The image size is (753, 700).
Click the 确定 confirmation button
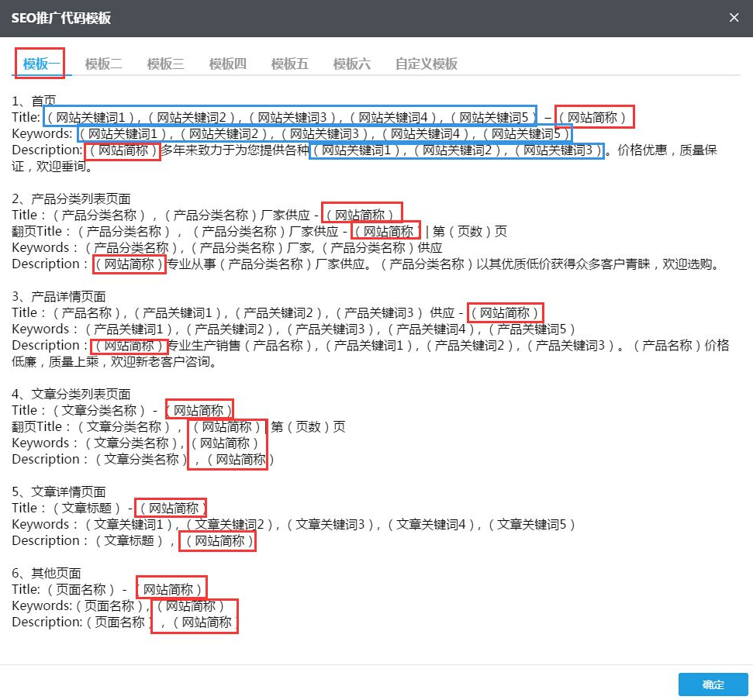[x=713, y=684]
